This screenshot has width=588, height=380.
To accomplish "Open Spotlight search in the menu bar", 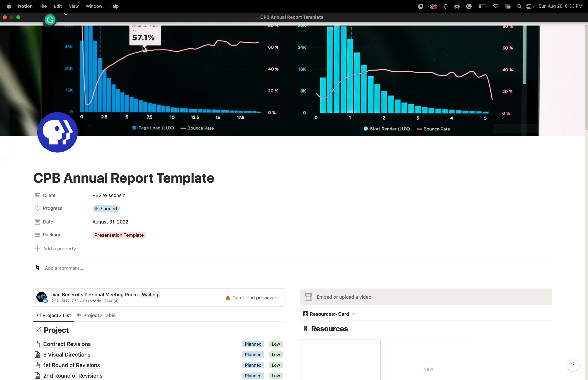I will click(519, 6).
